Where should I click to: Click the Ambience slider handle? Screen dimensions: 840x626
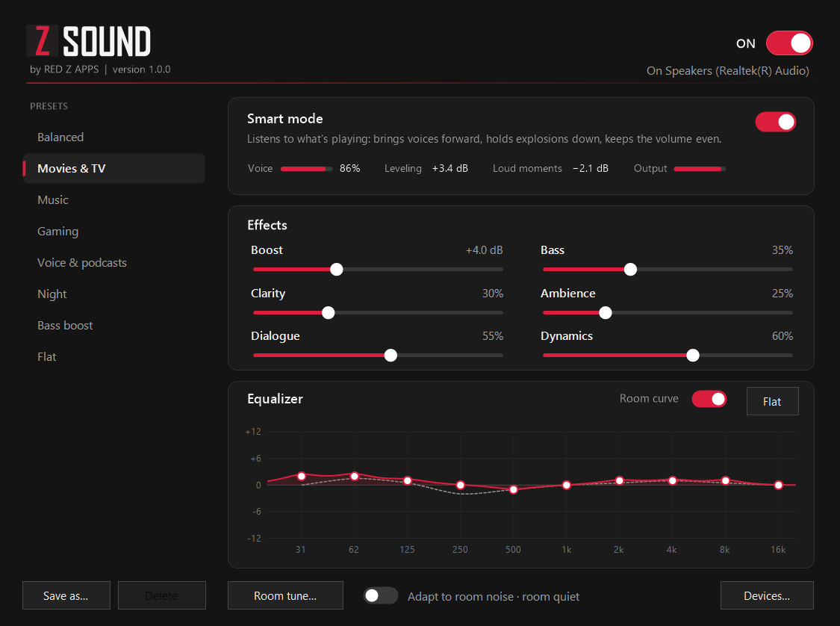coord(606,312)
